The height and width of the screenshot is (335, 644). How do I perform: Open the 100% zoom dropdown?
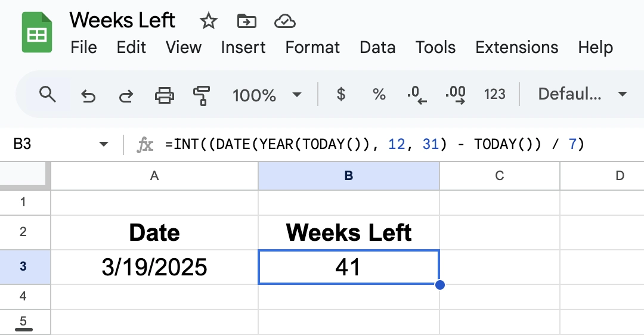tap(266, 95)
